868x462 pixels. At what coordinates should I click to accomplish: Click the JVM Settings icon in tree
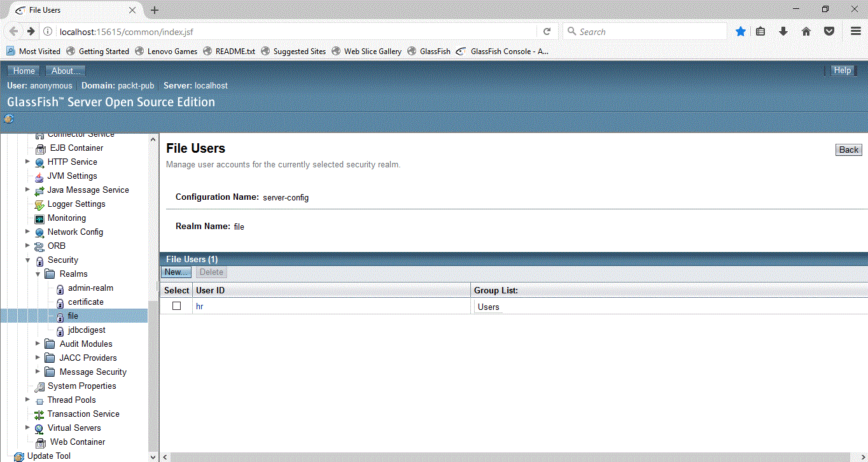[39, 176]
